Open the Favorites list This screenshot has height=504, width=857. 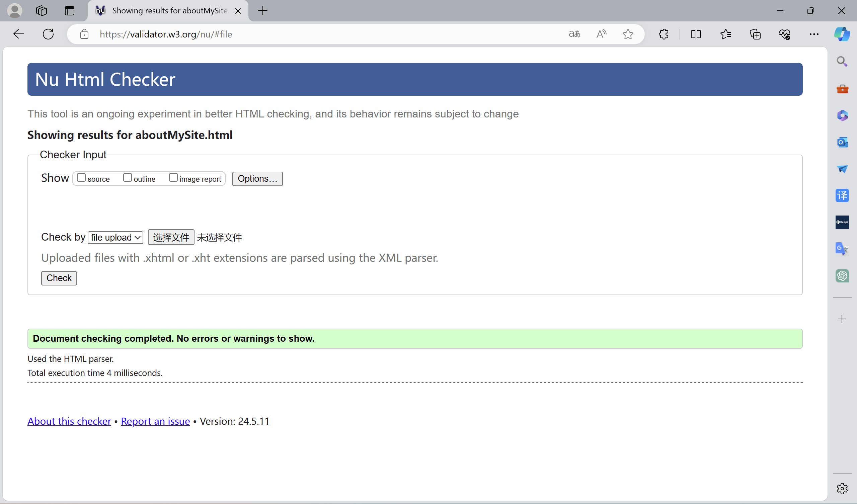pos(725,34)
